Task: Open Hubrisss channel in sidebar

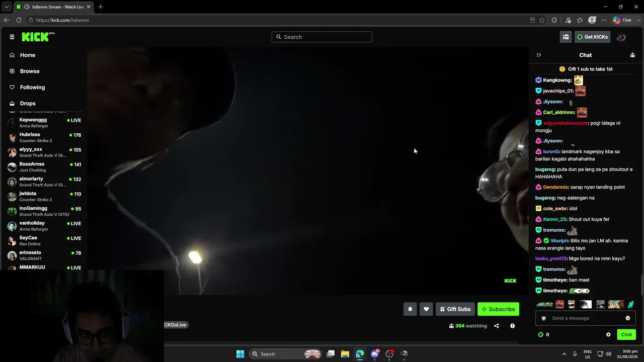Action: pyautogui.click(x=44, y=137)
